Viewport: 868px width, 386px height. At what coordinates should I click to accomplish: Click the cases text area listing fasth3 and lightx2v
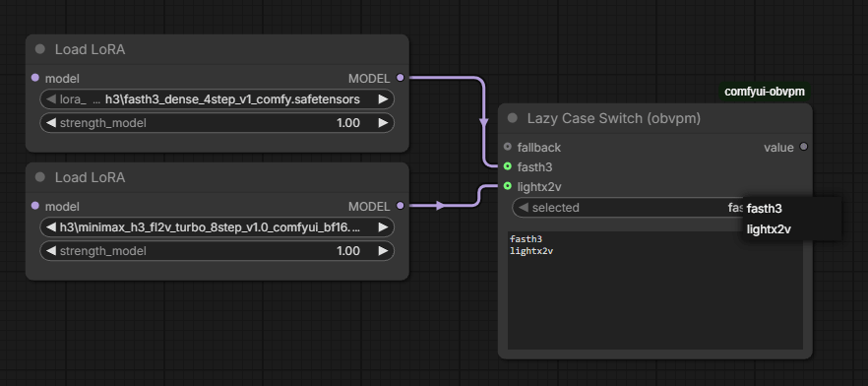point(654,290)
